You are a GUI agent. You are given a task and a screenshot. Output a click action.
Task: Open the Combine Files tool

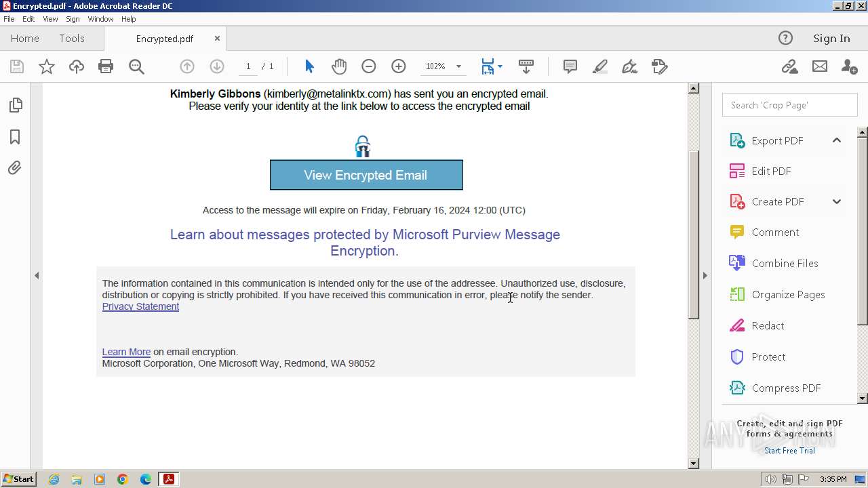pos(773,263)
